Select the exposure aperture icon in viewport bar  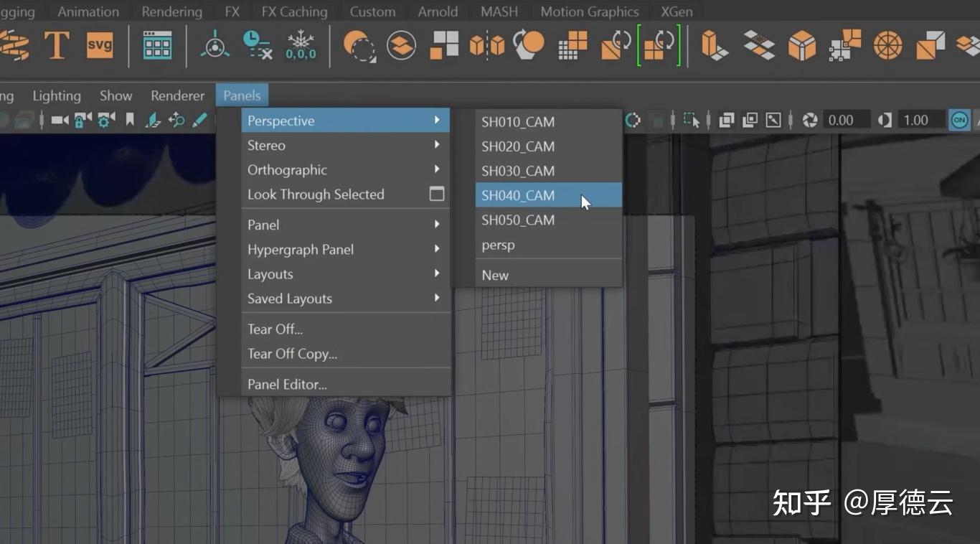click(x=809, y=120)
